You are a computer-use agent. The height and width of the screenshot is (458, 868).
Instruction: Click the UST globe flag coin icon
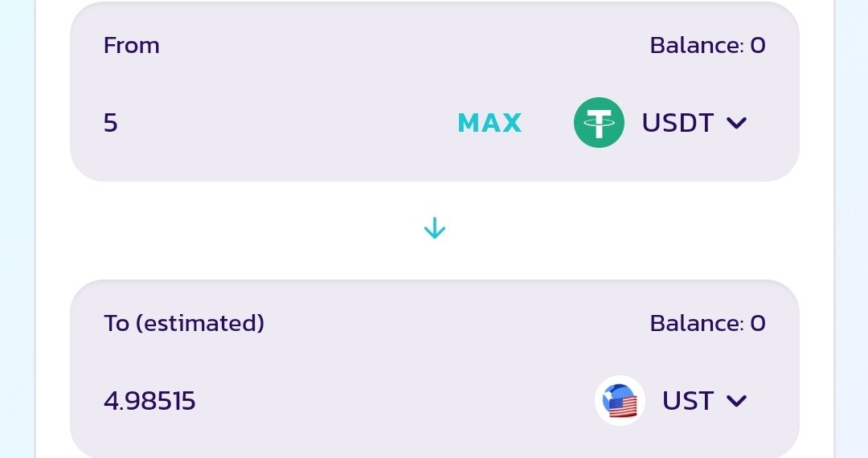[x=620, y=400]
